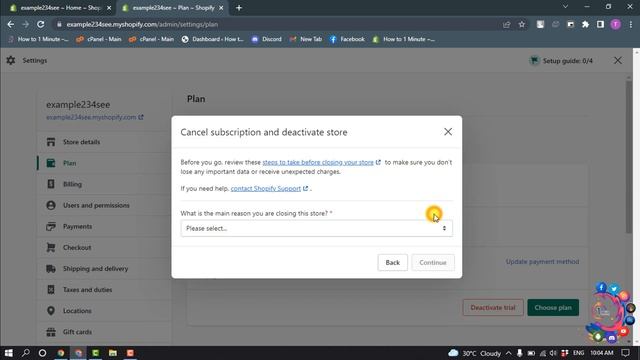Click the page vertical scrollbar
Screen dimensions: 640x360
coord(629,157)
